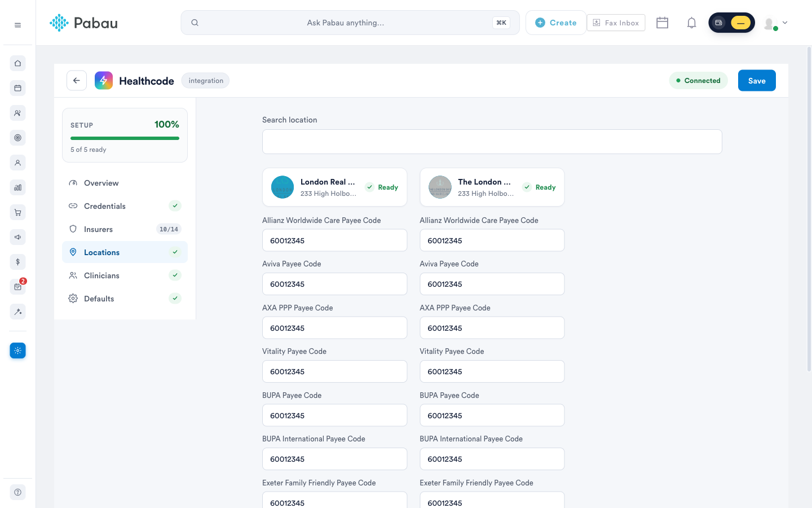The image size is (812, 508).
Task: Edit London Real Aviva Payee Code field
Action: (x=335, y=284)
